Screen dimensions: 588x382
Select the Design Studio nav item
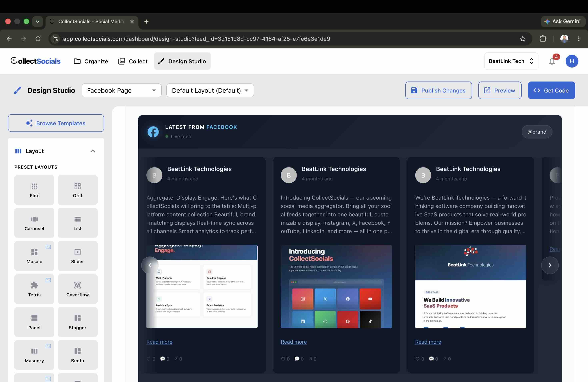(182, 61)
